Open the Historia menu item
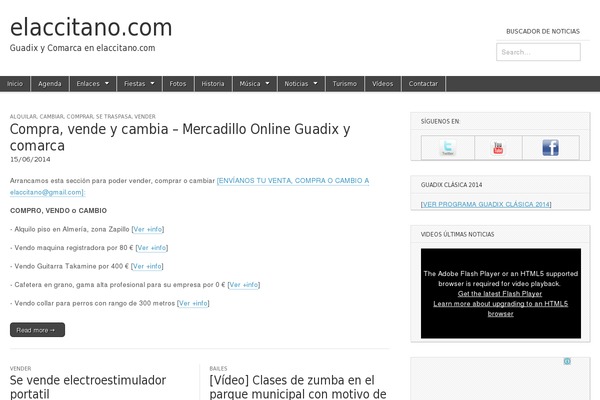This screenshot has height=400, width=600. click(213, 83)
